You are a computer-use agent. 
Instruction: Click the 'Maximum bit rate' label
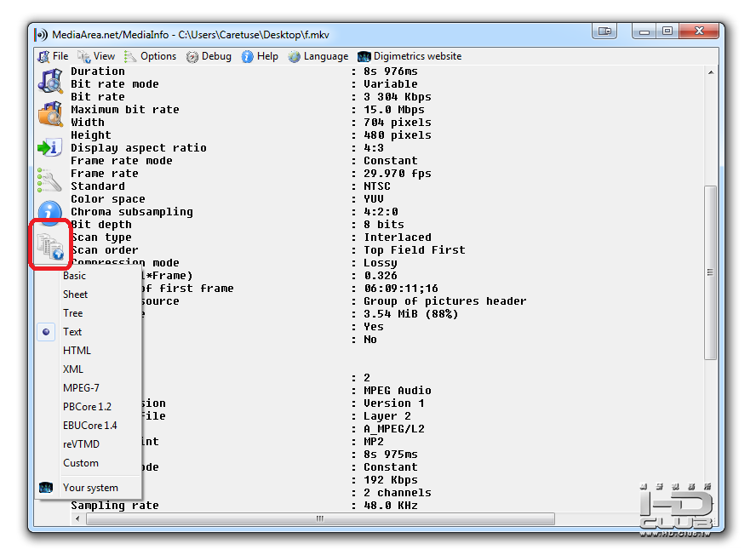[x=125, y=110]
